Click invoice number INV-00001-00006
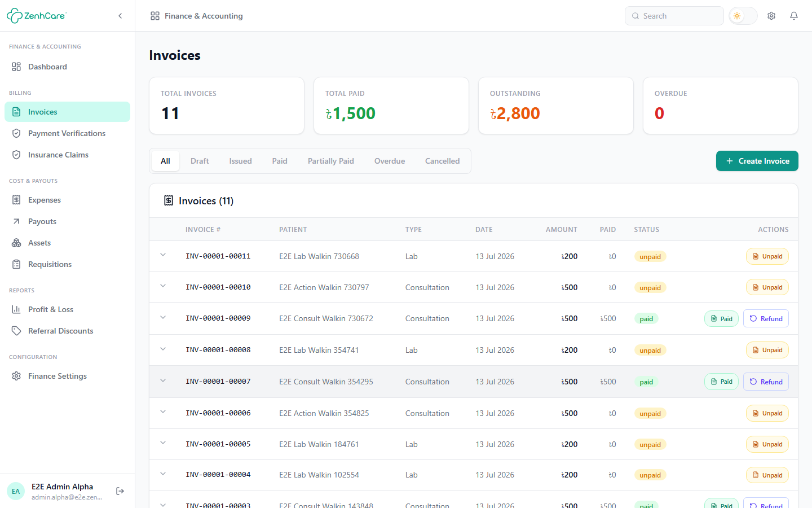Screen dimensions: 812x508 218,413
